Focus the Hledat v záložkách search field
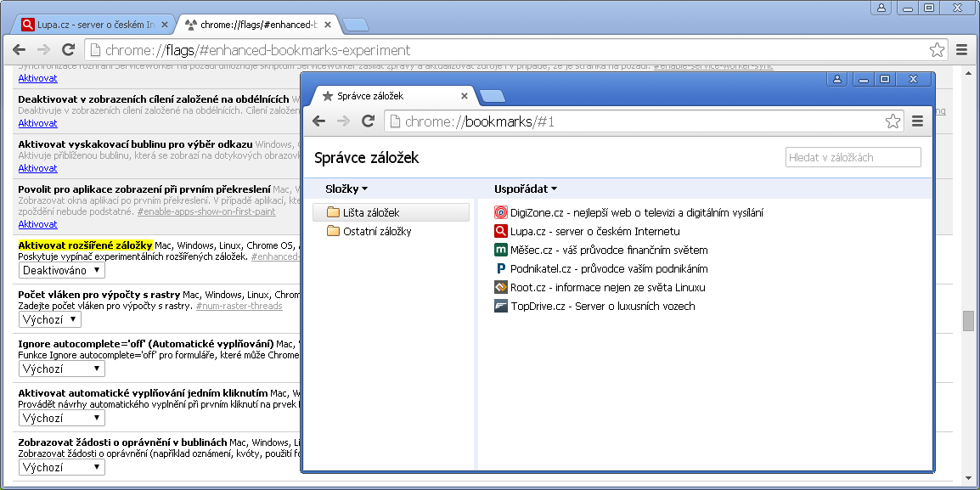This screenshot has height=490, width=980. tap(853, 157)
